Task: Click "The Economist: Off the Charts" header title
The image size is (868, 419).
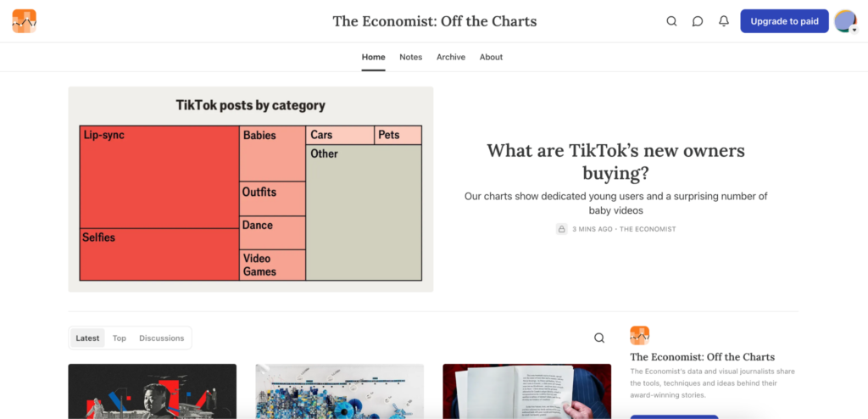Action: tap(434, 21)
